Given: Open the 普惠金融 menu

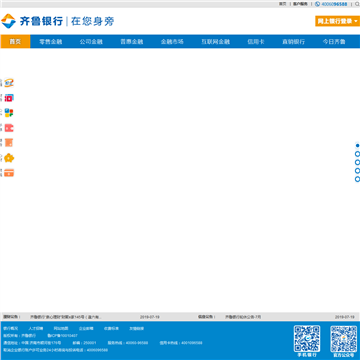Looking at the screenshot, I should click(x=132, y=42).
